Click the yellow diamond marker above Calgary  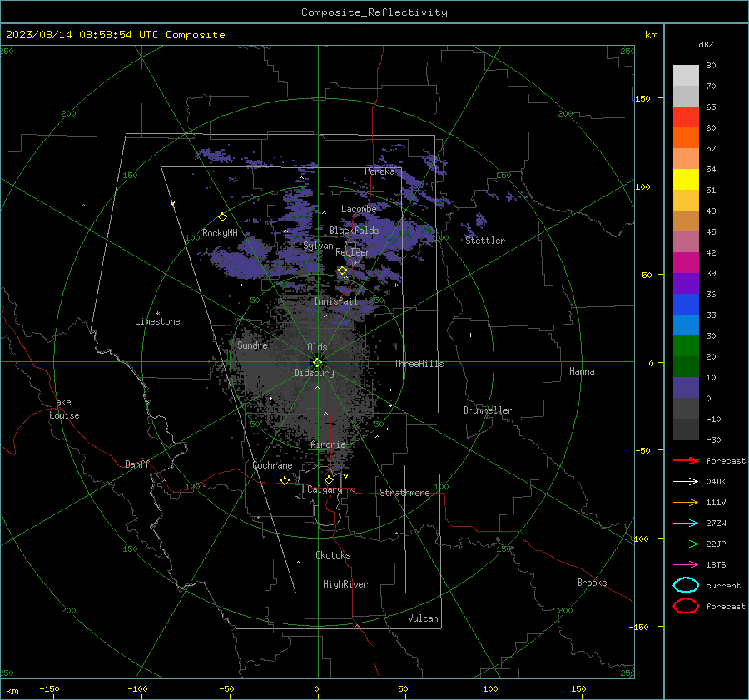point(329,479)
